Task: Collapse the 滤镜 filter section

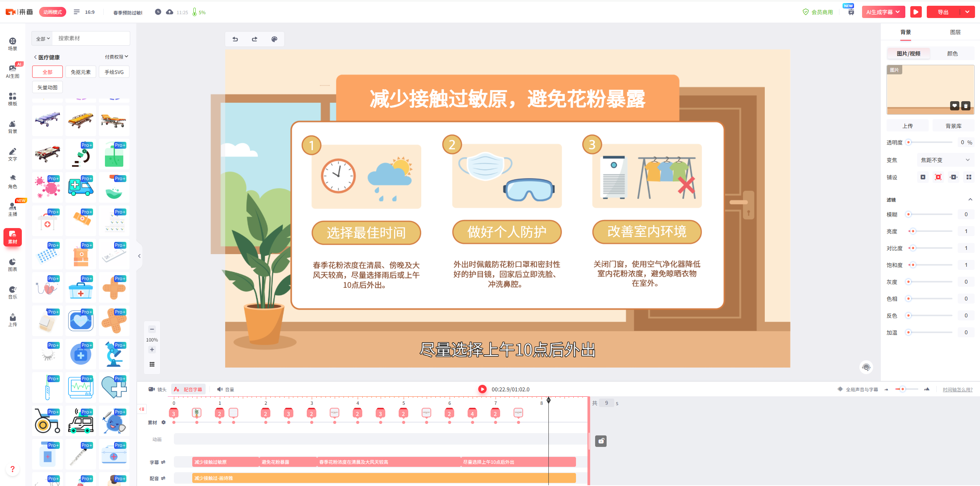Action: (970, 199)
